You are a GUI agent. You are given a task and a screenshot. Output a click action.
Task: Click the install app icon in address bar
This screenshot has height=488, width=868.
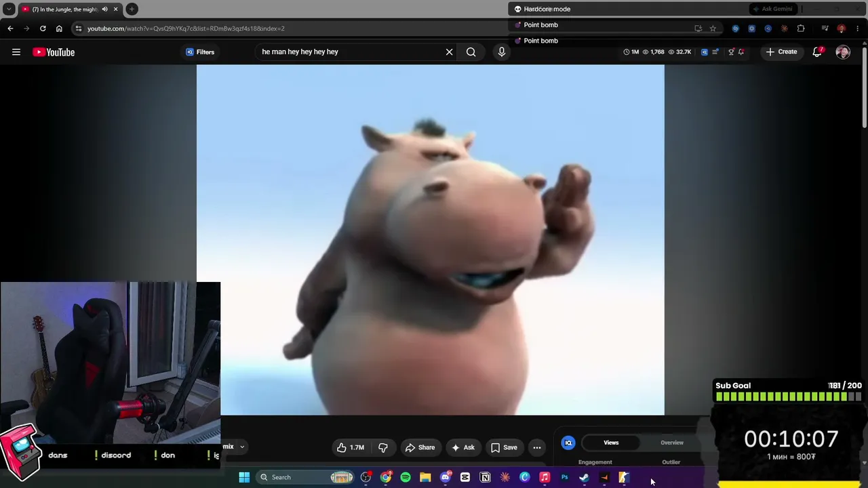click(x=698, y=28)
